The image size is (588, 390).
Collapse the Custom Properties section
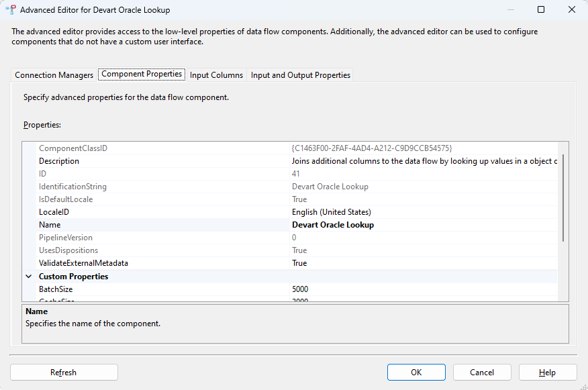click(29, 277)
